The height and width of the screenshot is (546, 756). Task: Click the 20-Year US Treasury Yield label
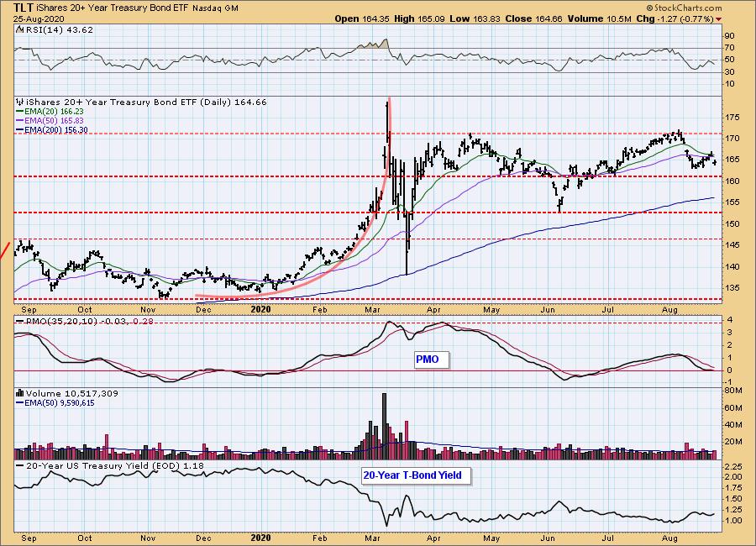pos(110,466)
